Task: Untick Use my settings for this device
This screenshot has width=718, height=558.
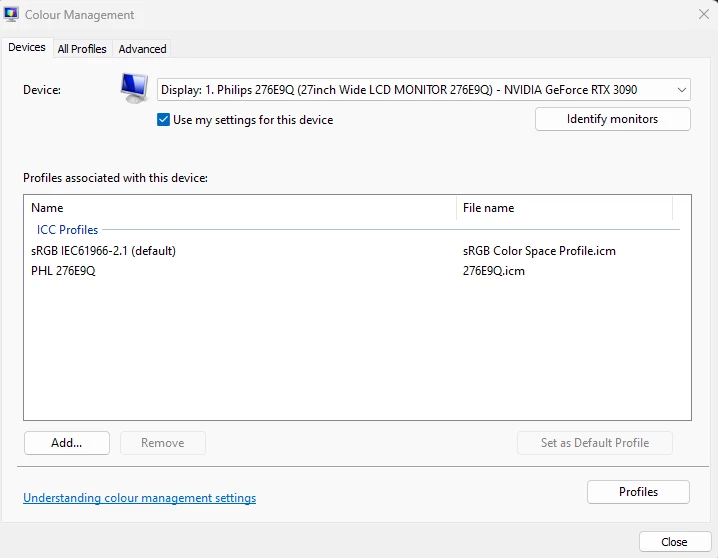Action: click(163, 120)
